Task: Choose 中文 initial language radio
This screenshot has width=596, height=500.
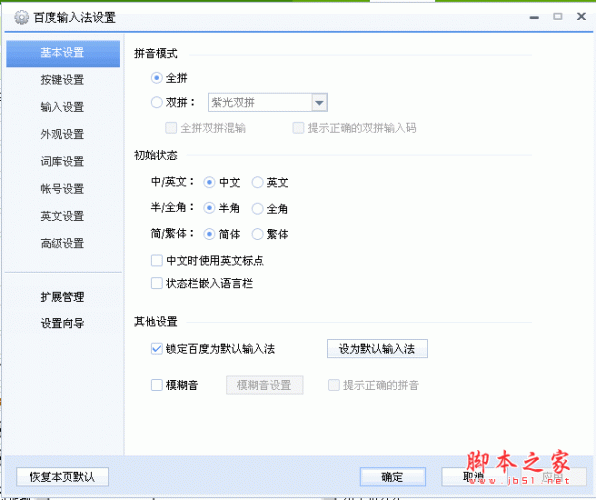Action: coord(209,183)
